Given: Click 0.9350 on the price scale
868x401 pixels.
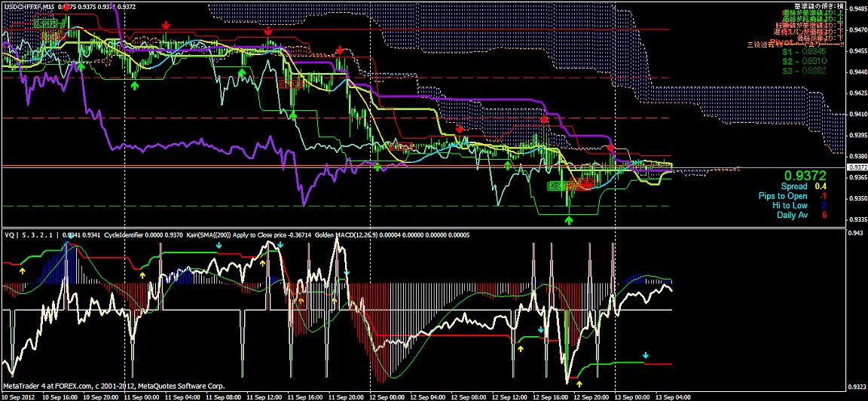Looking at the screenshot, I should click(857, 198).
